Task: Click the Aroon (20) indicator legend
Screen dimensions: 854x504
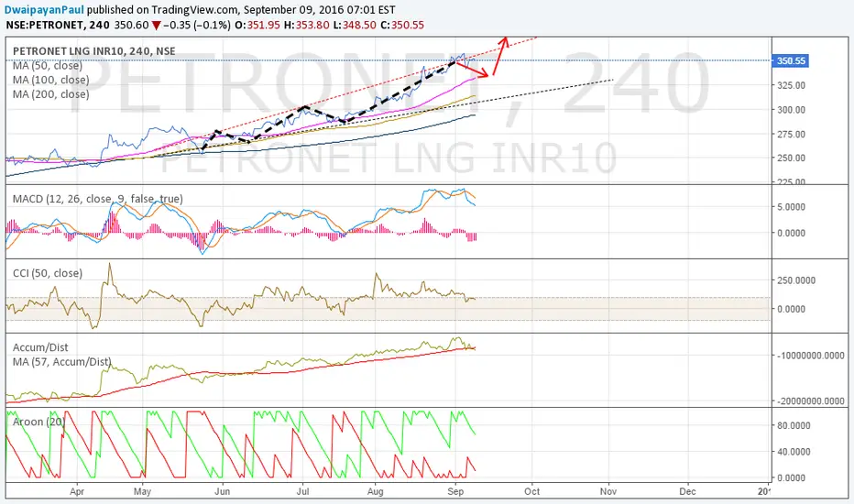Action: click(x=38, y=422)
